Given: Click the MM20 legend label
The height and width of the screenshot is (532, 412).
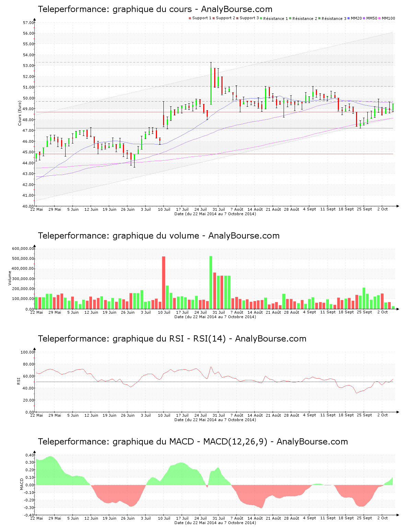Looking at the screenshot, I should 356,18.
